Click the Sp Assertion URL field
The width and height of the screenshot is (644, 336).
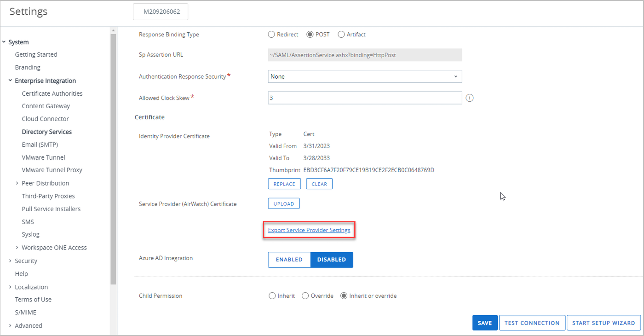pos(365,55)
